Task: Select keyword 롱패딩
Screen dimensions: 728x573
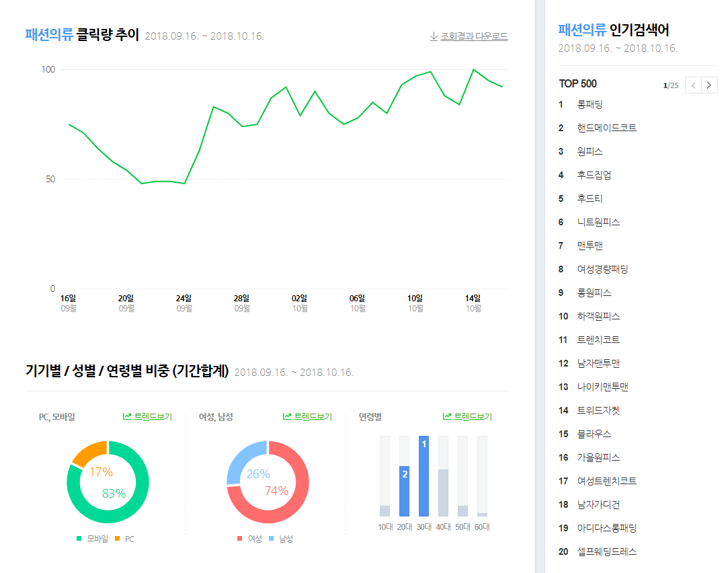Action: pyautogui.click(x=590, y=104)
